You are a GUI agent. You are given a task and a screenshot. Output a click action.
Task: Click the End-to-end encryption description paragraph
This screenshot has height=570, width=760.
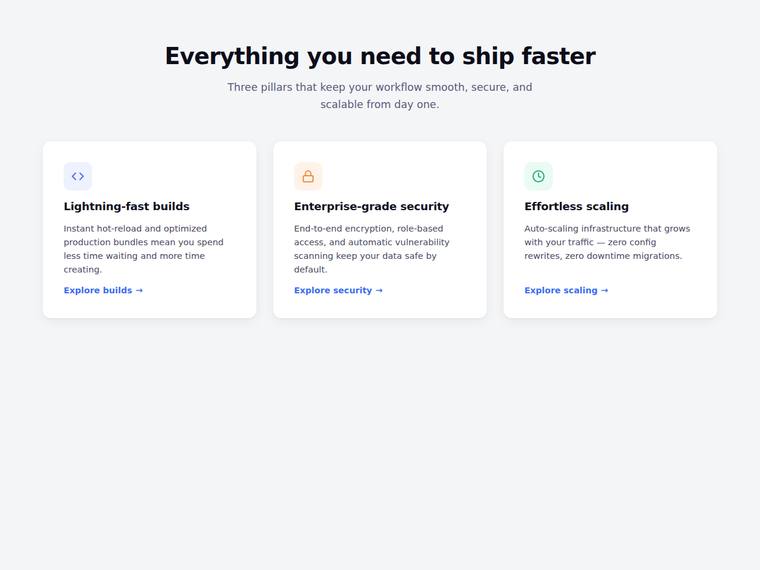click(372, 249)
